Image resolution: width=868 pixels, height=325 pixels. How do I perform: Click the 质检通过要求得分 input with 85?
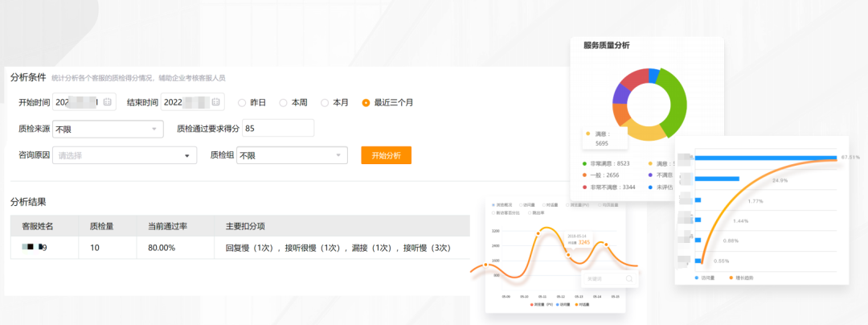pos(278,129)
